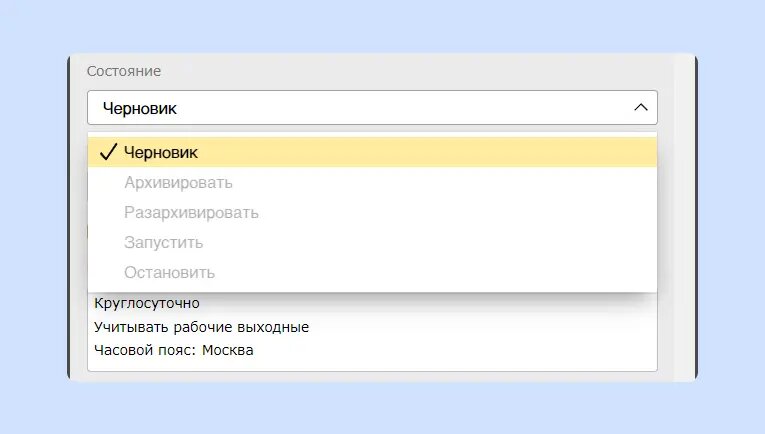Click the Часовой пояс: Москва line
Image resolution: width=765 pixels, height=434 pixels.
point(174,350)
